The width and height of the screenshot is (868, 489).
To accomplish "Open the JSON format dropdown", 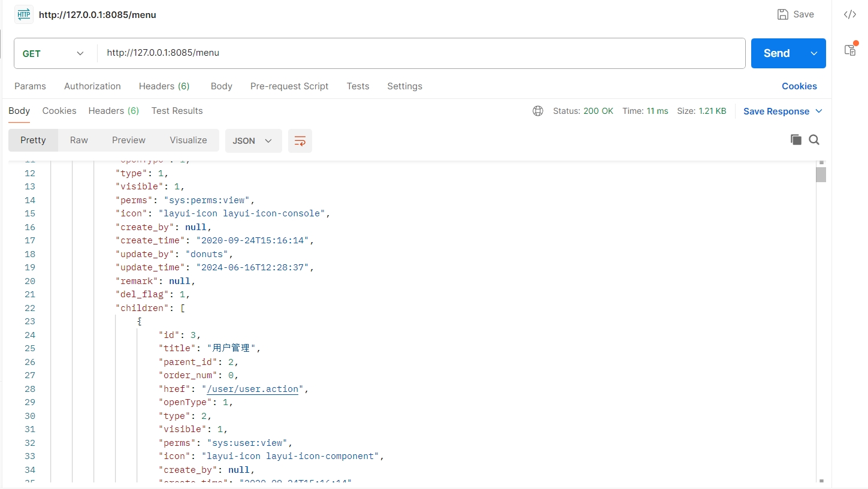I will [x=253, y=141].
